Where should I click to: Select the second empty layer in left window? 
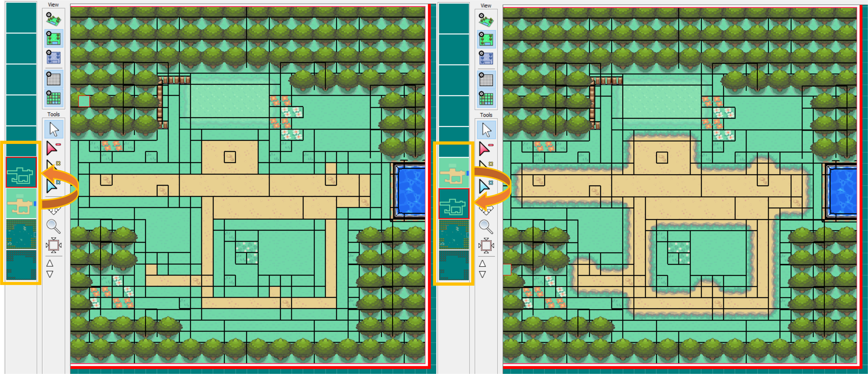21,49
